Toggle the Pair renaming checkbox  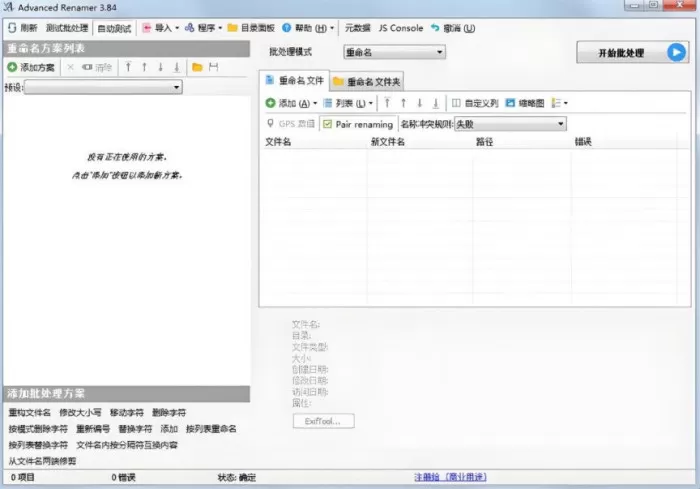click(x=327, y=124)
